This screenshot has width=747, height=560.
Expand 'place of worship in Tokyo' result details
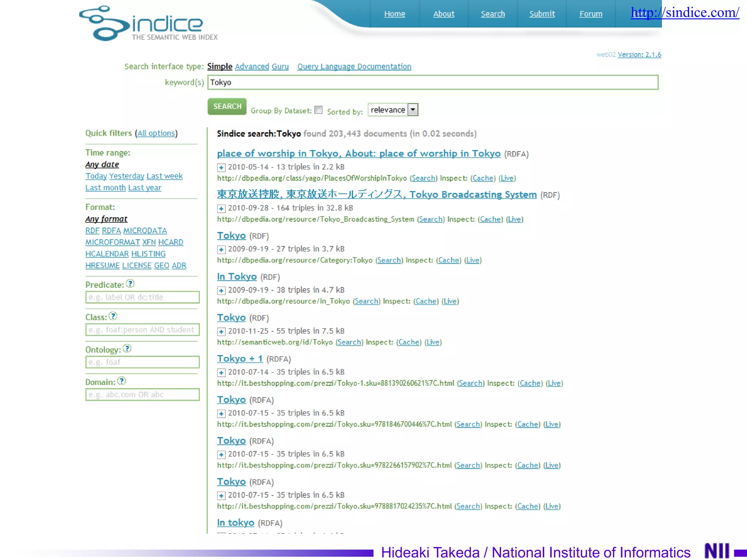click(221, 167)
